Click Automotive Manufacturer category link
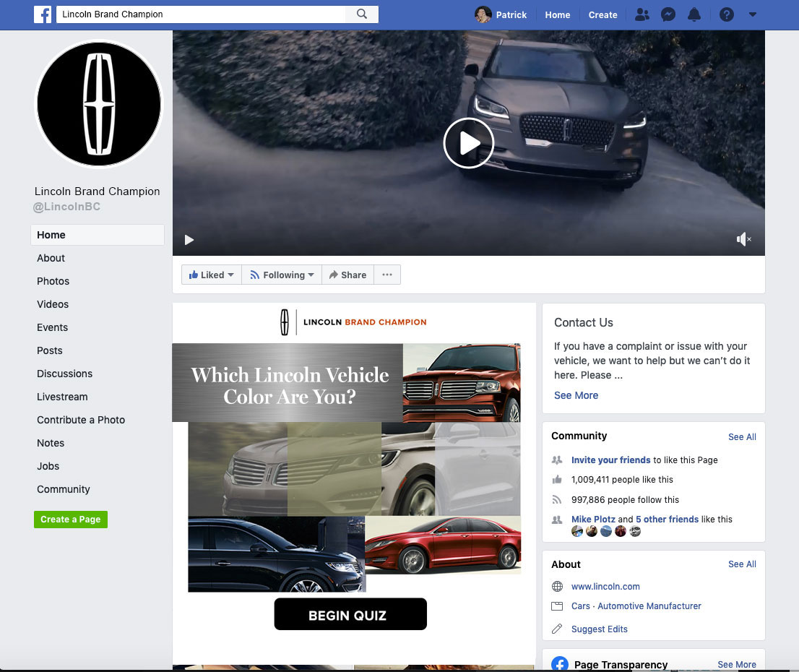799x672 pixels. (x=649, y=606)
